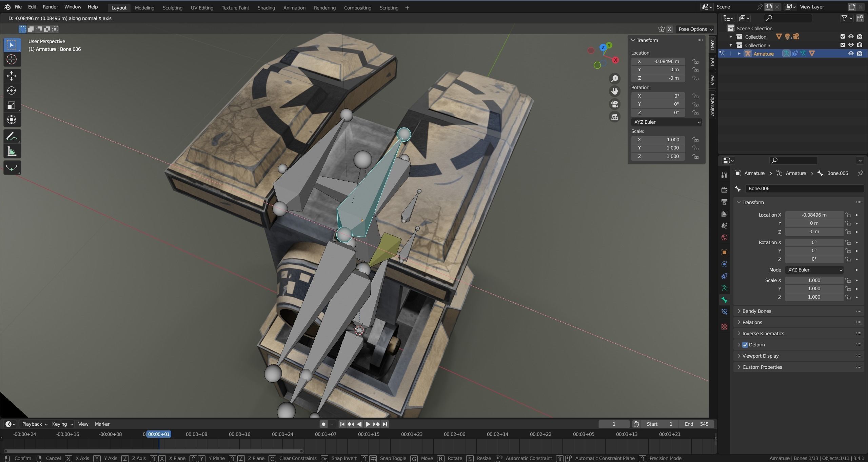868x462 pixels.
Task: Uncheck exclude checkbox for Collection
Action: tap(843, 37)
